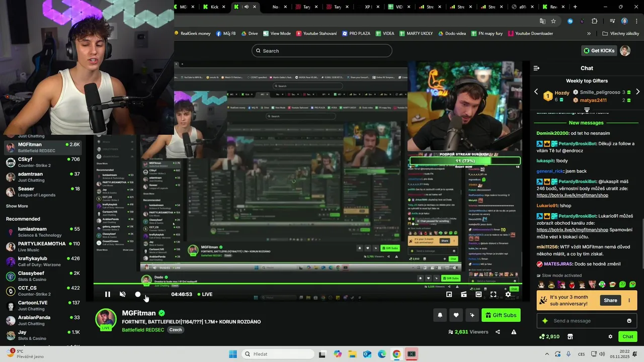Open MGFitman channel avatar
Viewport: 644px width, 362px height.
coord(106,320)
